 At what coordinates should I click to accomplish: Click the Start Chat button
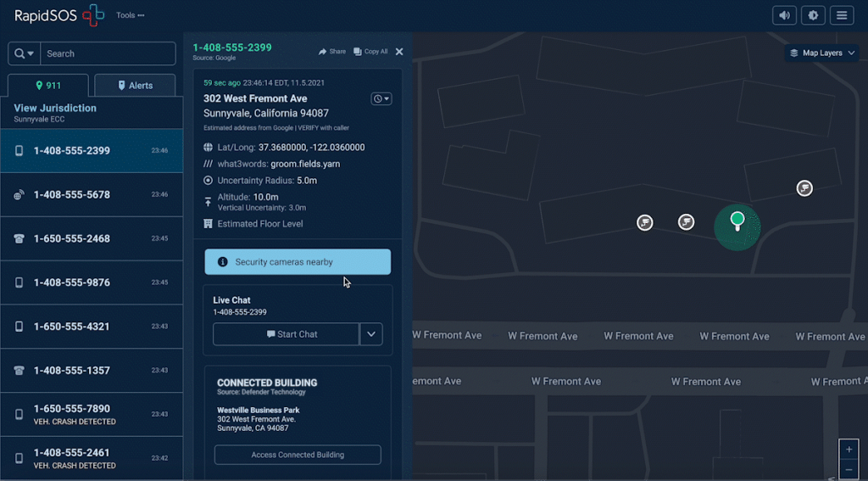(x=286, y=334)
